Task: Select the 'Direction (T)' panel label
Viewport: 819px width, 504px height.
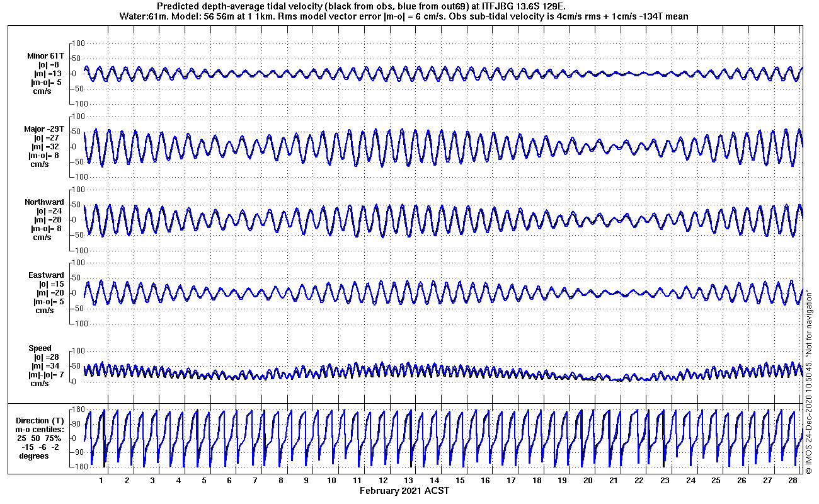Action: coord(40,421)
